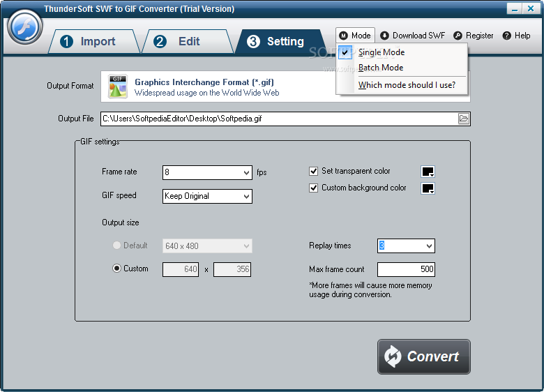Screen dimensions: 544x392
Task: Click into the Output File path field
Action: [x=279, y=119]
